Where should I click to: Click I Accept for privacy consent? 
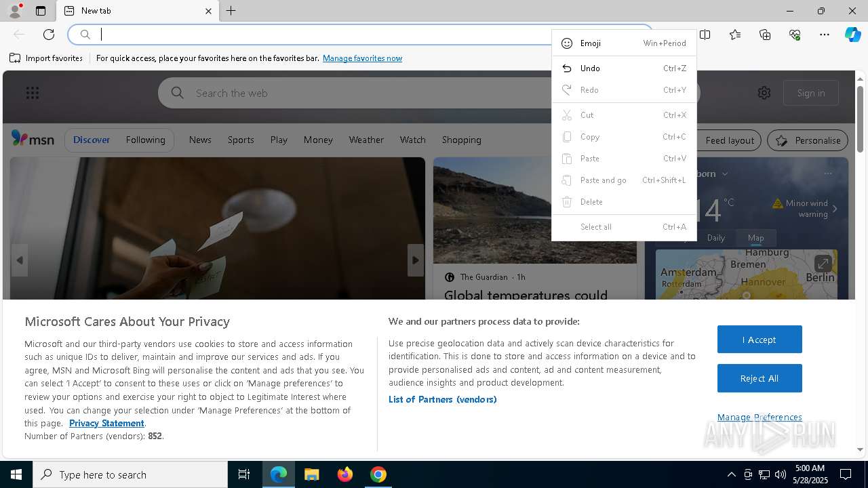[759, 340]
